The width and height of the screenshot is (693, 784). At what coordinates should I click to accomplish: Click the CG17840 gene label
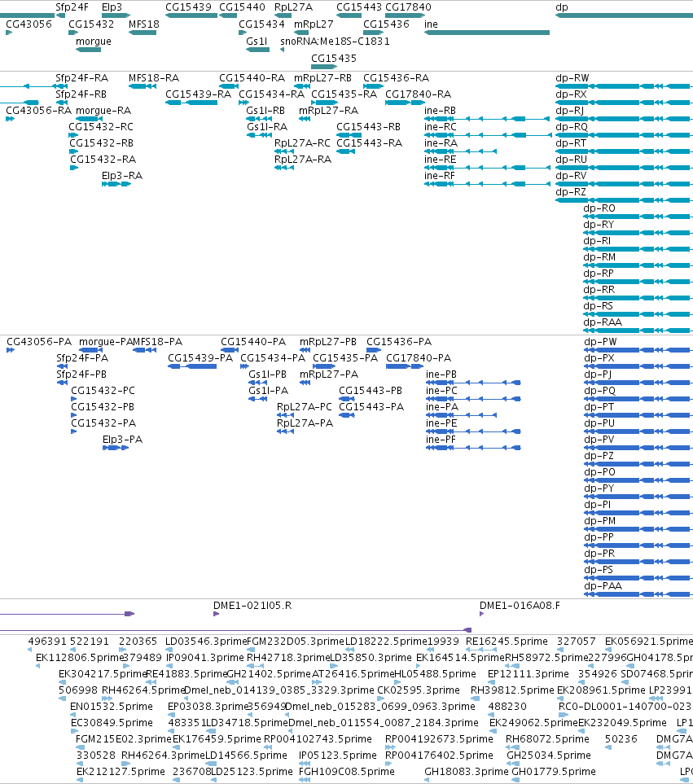(x=408, y=7)
